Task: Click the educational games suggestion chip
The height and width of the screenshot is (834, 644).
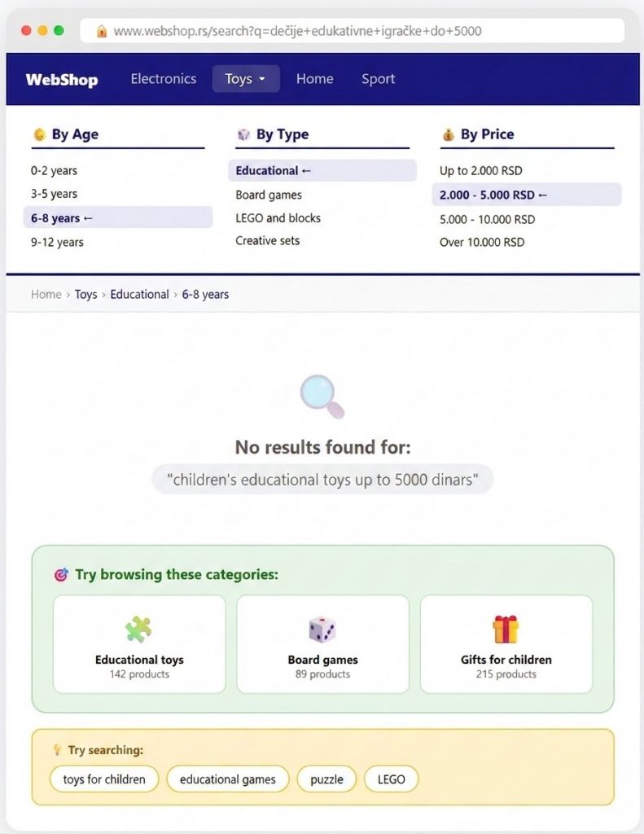Action: pos(227,779)
